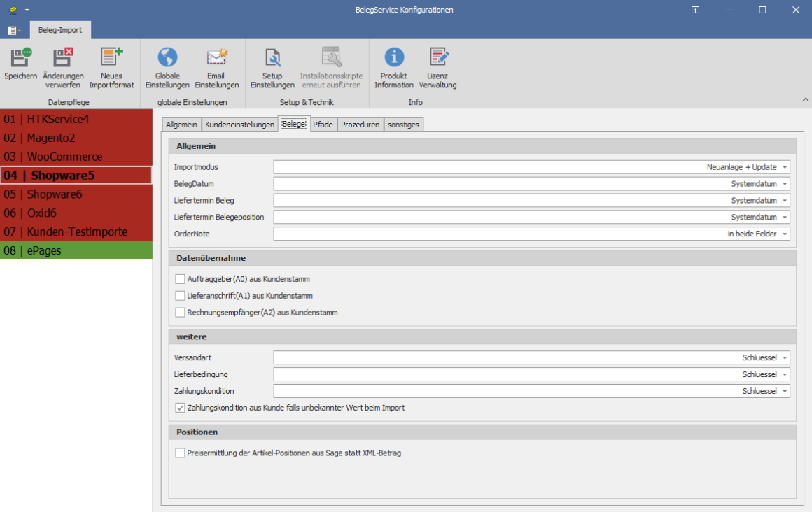The image size is (812, 512).
Task: Enable Auftraggeber(A0) aus Kundenstamm checkbox
Action: pos(181,279)
